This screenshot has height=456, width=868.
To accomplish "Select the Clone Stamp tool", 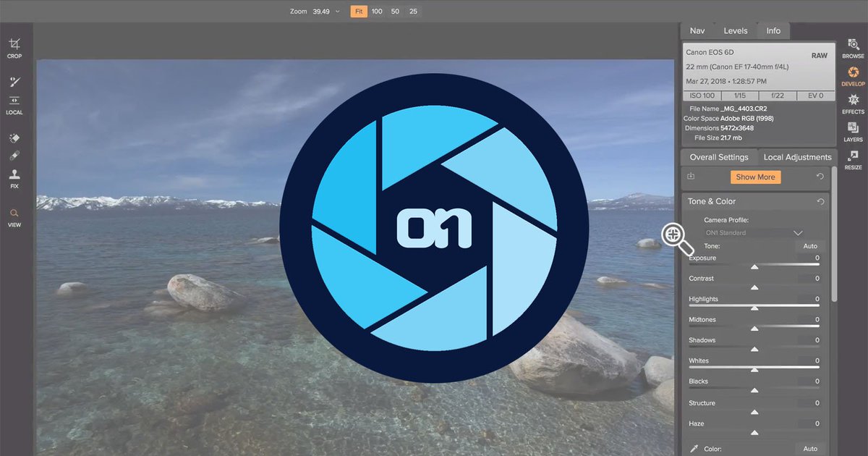I will pos(14,174).
